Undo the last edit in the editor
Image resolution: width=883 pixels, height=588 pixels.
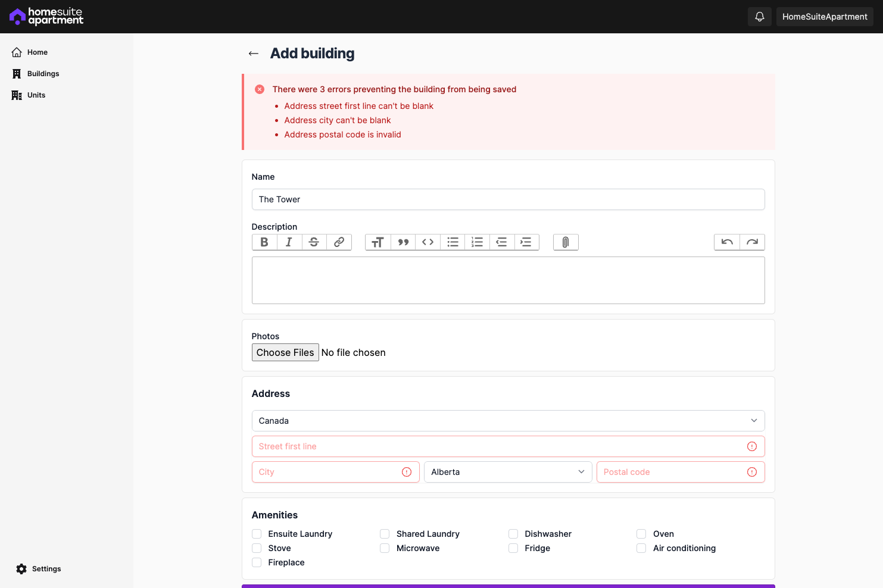[726, 242]
